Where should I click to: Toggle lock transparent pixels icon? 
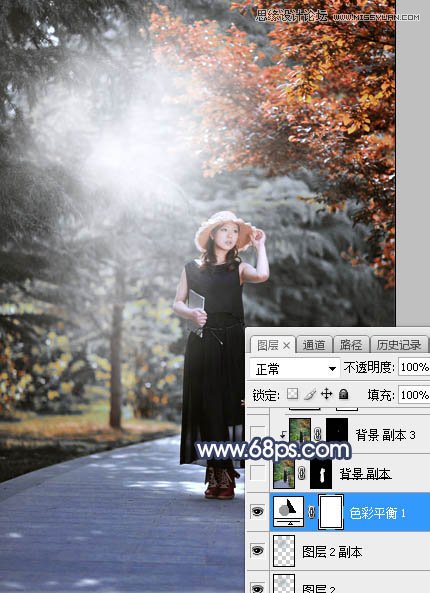pyautogui.click(x=292, y=394)
